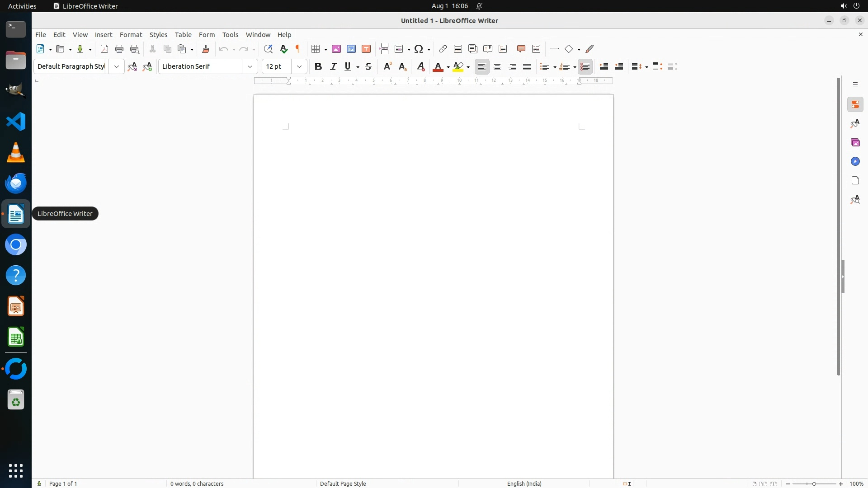Image resolution: width=868 pixels, height=488 pixels.
Task: Toggle formatting marks pilcrow icon
Action: pos(298,49)
